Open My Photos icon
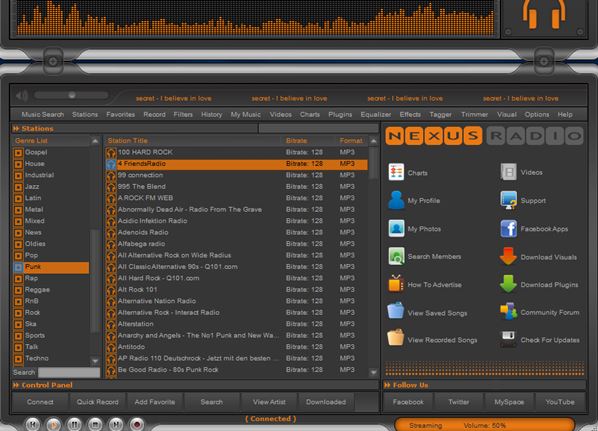Viewport: 598px width, 431px height. [396, 228]
